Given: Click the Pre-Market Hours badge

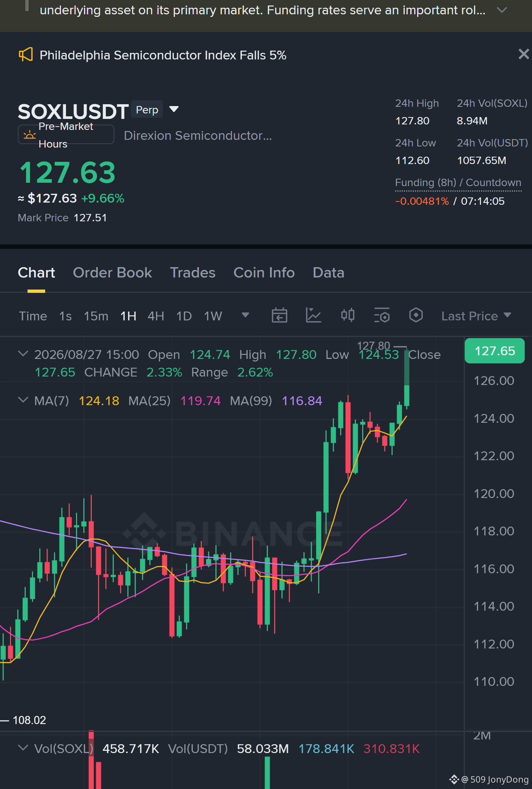Looking at the screenshot, I should click(x=66, y=135).
